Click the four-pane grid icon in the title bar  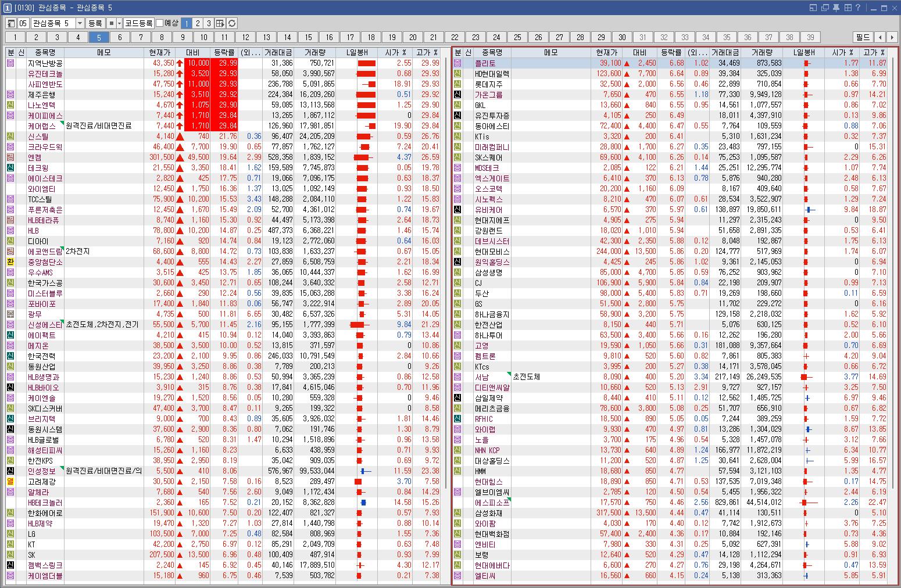click(848, 8)
